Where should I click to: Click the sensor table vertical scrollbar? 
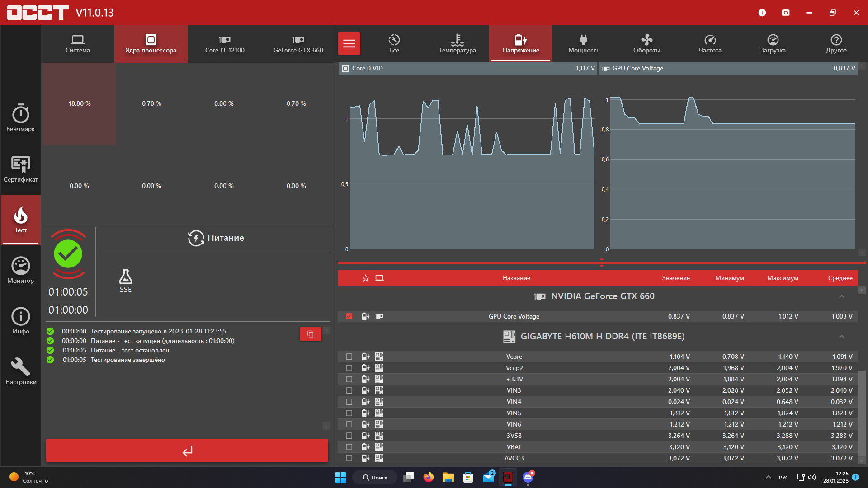(862, 413)
